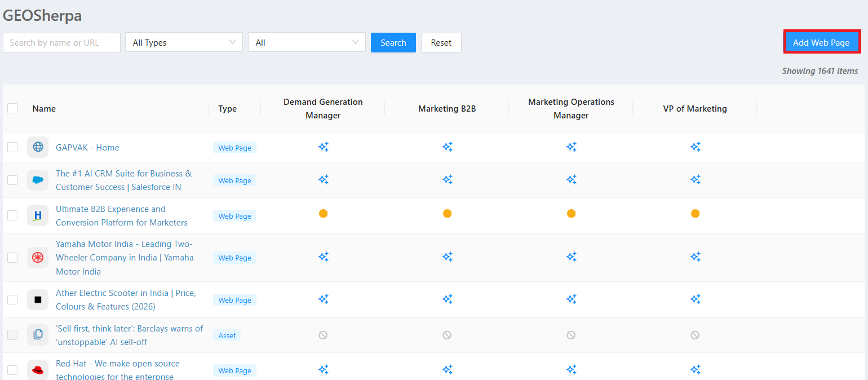Generate Marketing Operations Manager score for Red Hat
This screenshot has width=868, height=380.
(571, 369)
